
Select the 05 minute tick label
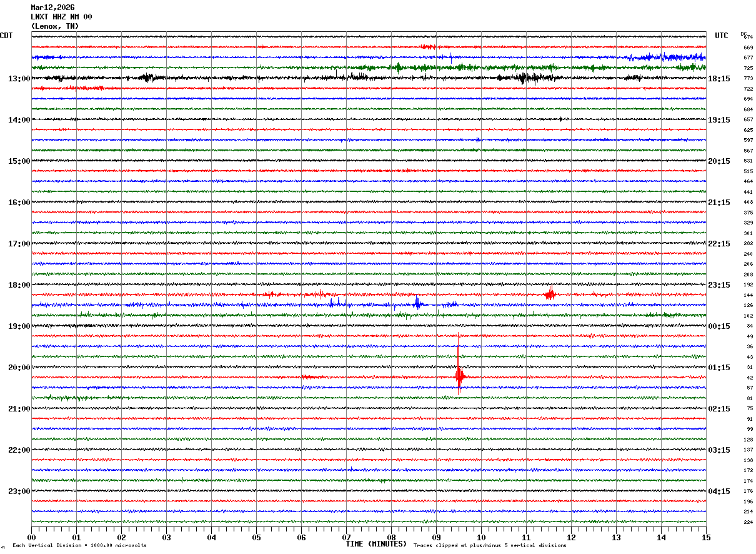tap(256, 537)
